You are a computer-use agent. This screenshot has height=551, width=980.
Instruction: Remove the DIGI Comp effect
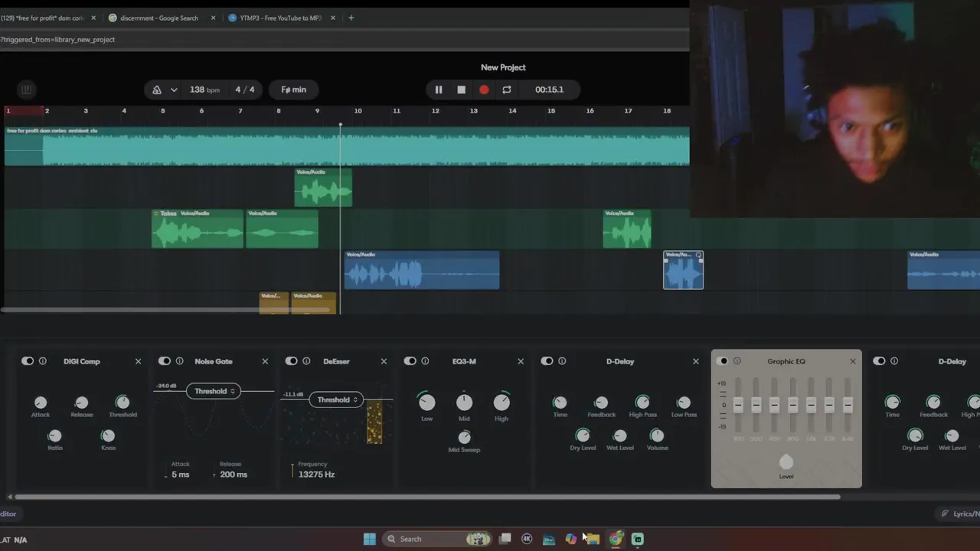tap(138, 361)
